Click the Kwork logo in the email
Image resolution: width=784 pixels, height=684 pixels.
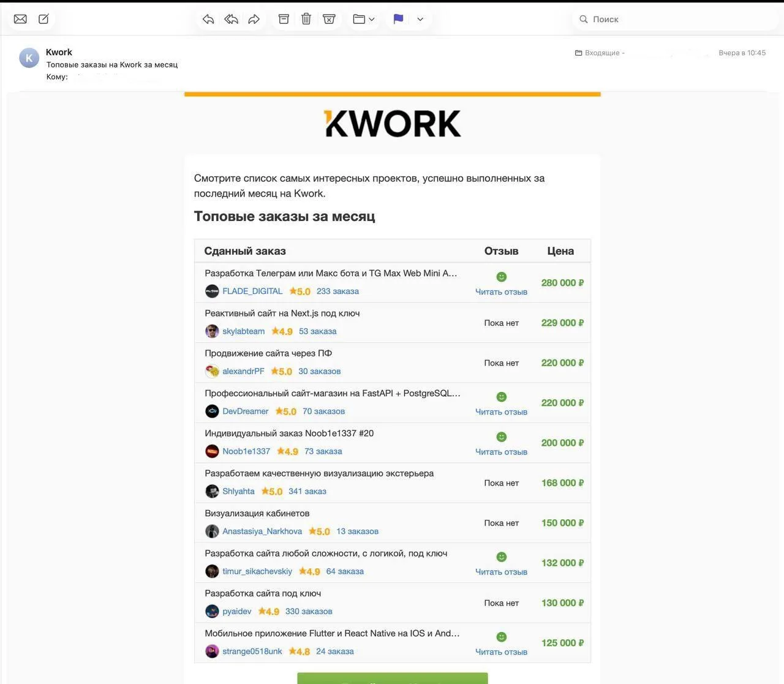393,124
